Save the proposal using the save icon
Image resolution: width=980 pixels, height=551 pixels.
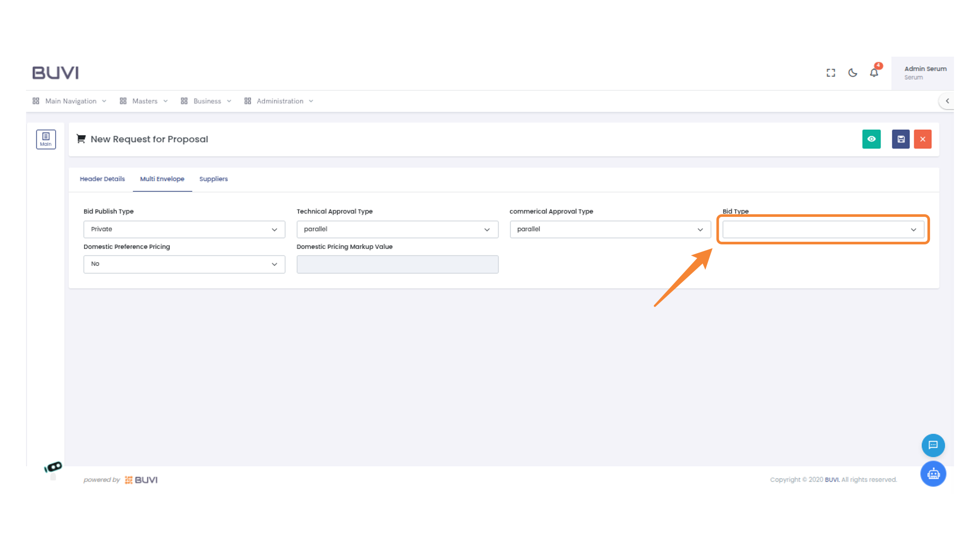coord(900,139)
